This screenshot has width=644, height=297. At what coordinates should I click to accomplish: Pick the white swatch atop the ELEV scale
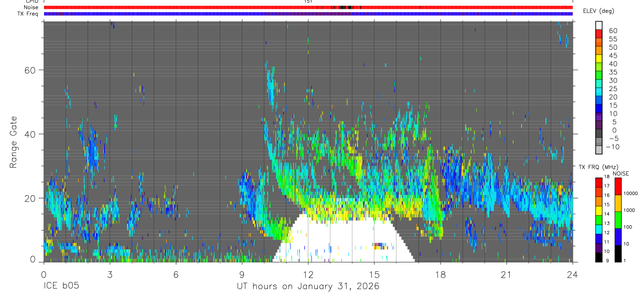click(599, 25)
